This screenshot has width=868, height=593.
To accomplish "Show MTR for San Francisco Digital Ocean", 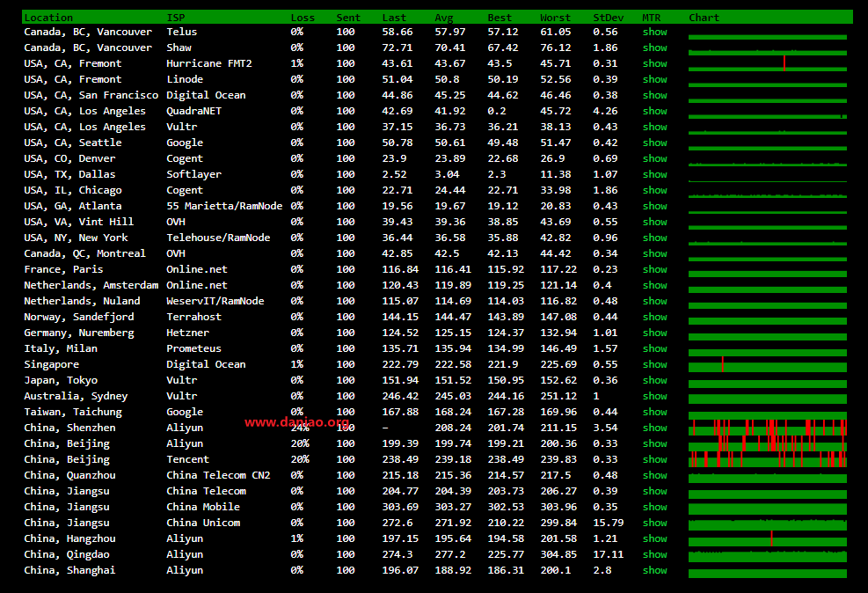I will (654, 95).
